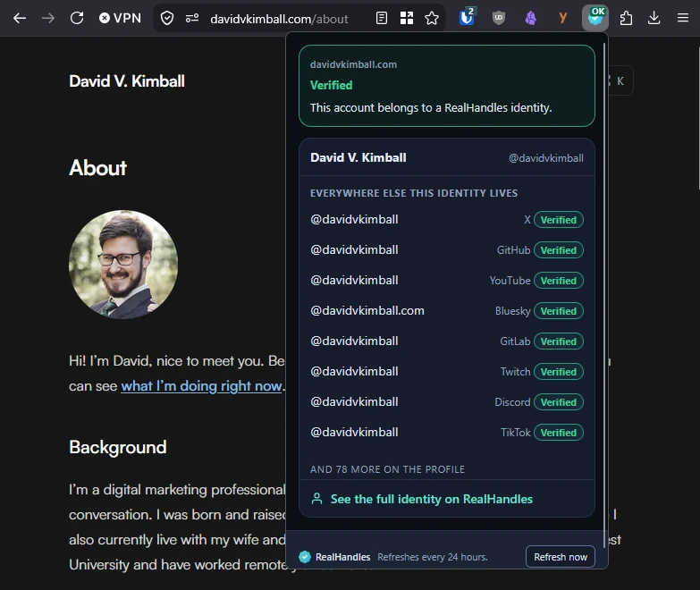The width and height of the screenshot is (700, 590).
Task: Click the Verified badge for Twitch
Action: point(559,372)
